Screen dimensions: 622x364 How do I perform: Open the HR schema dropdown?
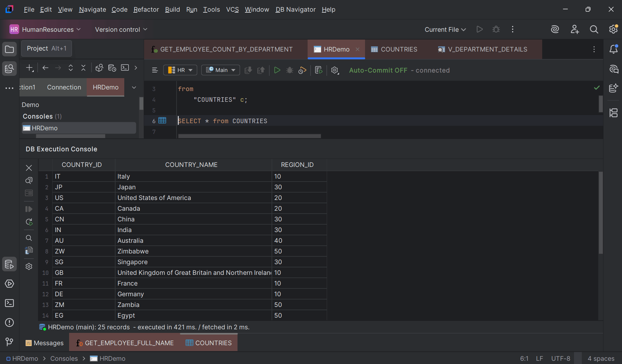[x=180, y=70]
